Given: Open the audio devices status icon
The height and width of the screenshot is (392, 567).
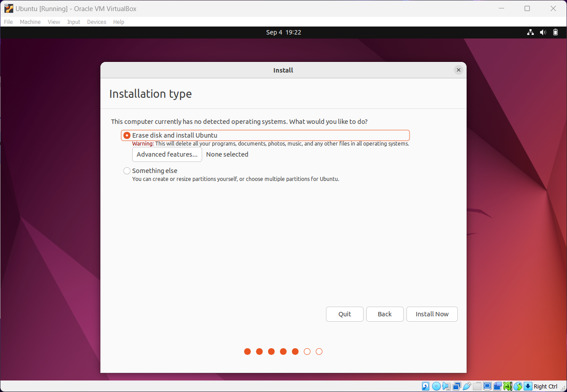Looking at the screenshot, I should click(x=446, y=386).
